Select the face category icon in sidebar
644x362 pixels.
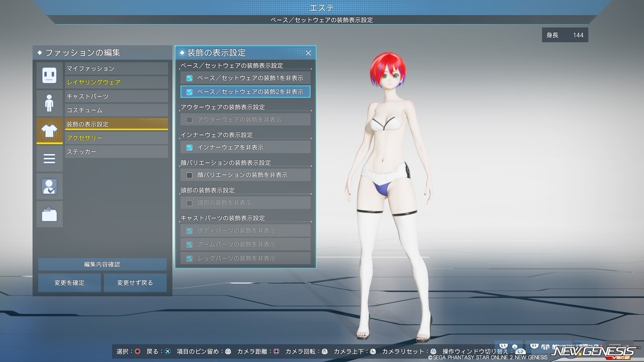[49, 75]
